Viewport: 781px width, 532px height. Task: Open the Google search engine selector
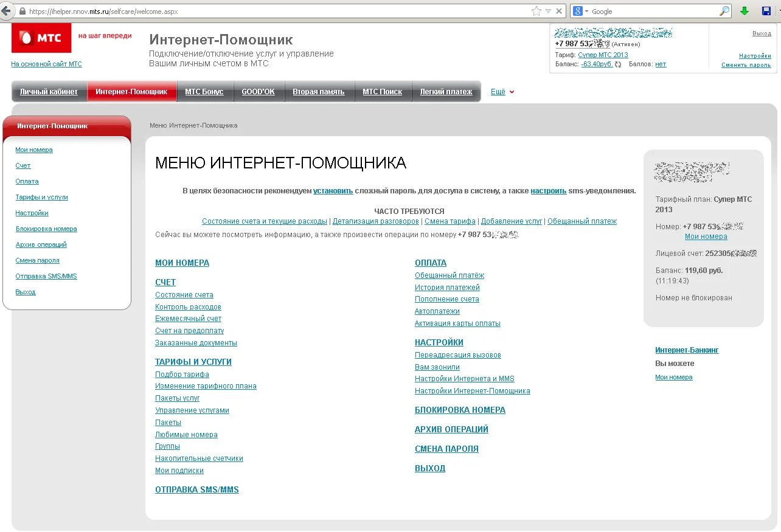(580, 11)
